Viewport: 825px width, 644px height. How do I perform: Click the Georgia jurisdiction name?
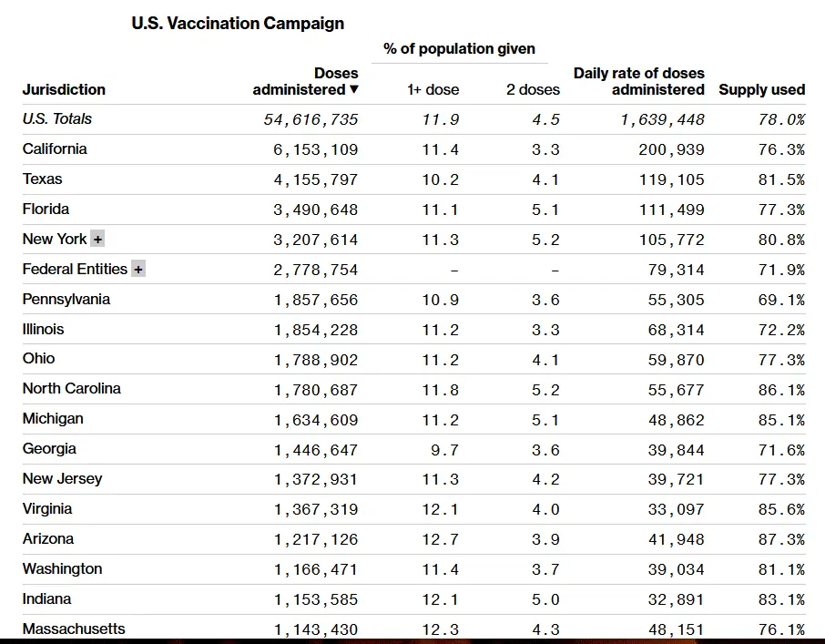49,448
